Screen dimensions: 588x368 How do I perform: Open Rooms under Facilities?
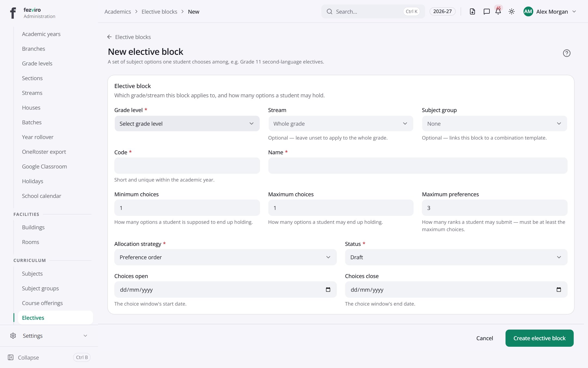[30, 242]
